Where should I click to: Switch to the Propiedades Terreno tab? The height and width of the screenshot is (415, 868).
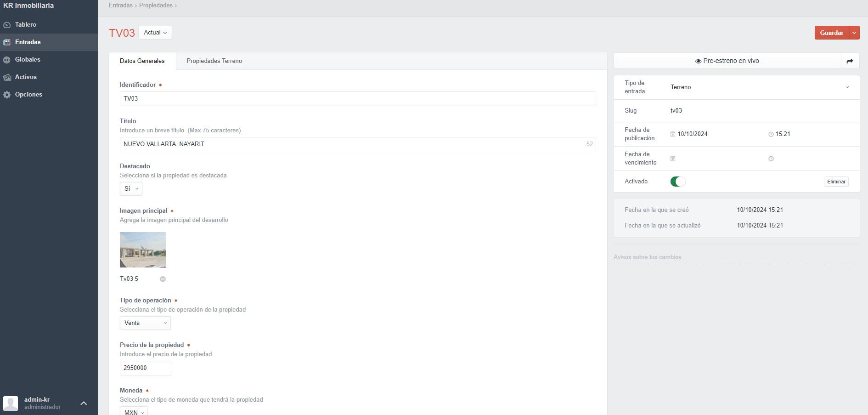214,61
